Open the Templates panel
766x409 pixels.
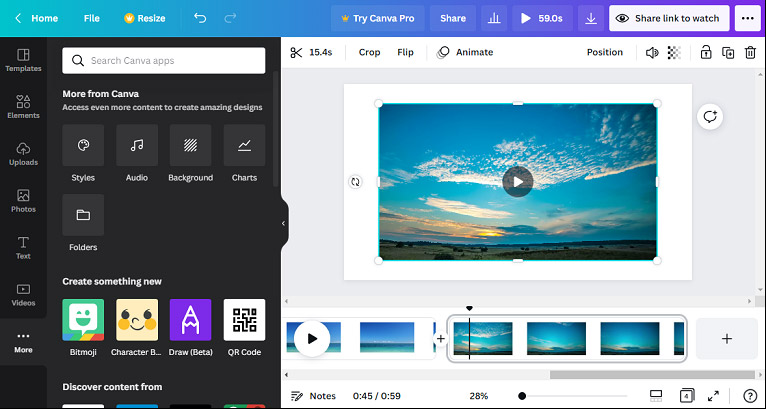[23, 60]
